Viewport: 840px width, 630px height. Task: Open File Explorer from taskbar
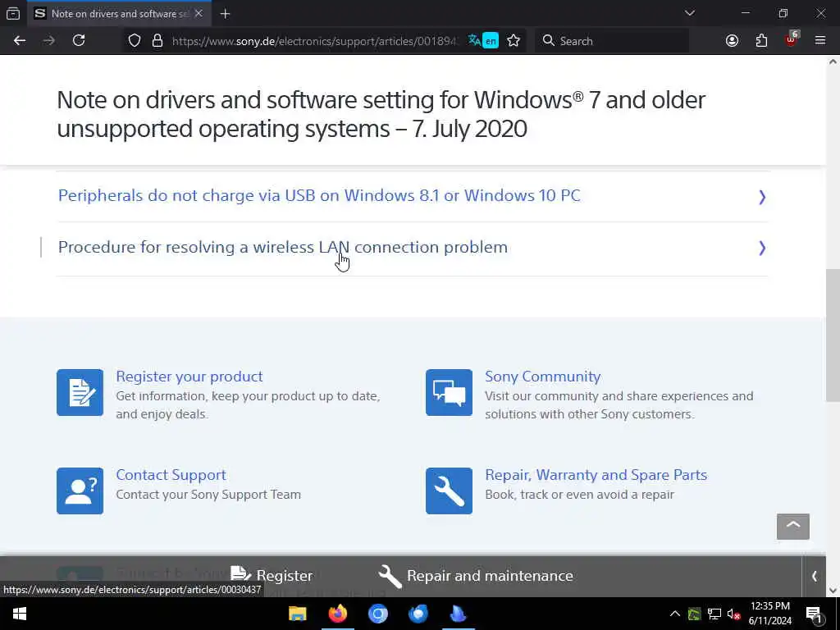point(297,614)
